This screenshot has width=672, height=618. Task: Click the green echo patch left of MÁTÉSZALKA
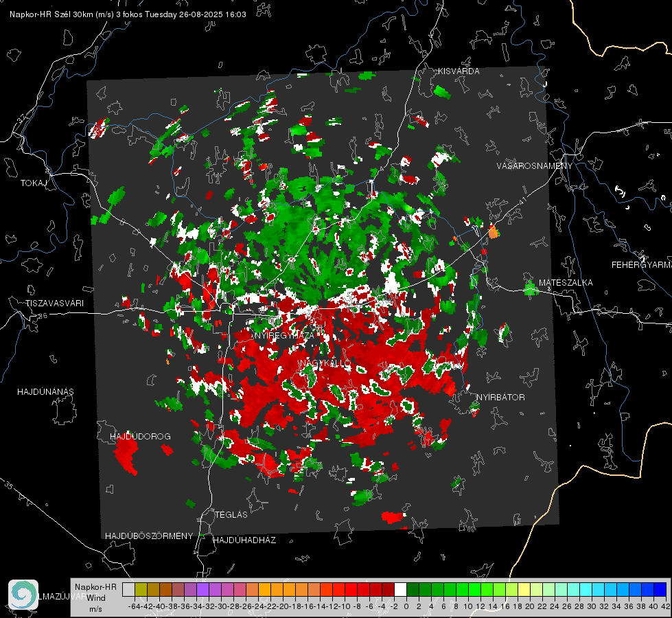[531, 288]
